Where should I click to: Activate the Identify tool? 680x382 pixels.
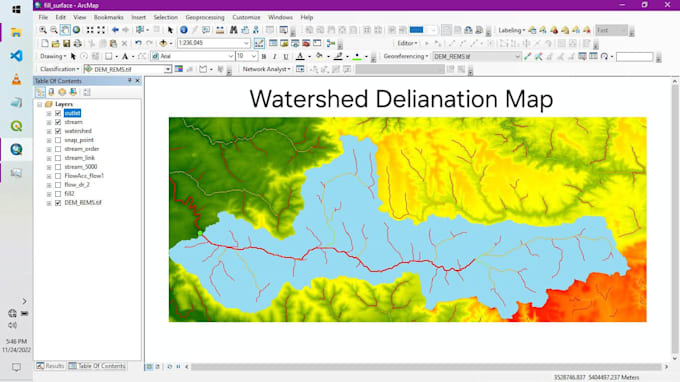click(x=184, y=30)
